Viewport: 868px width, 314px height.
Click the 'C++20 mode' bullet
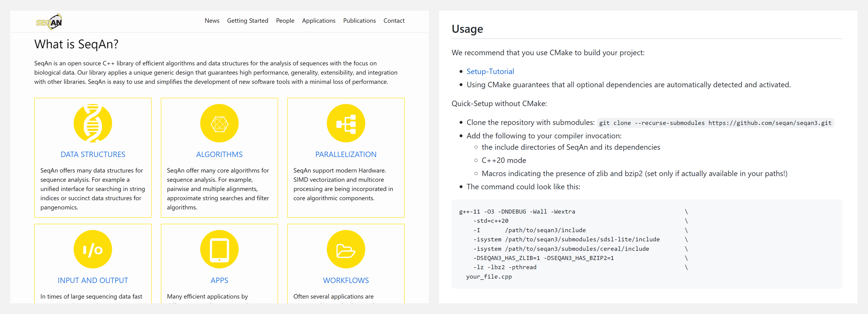(x=504, y=160)
